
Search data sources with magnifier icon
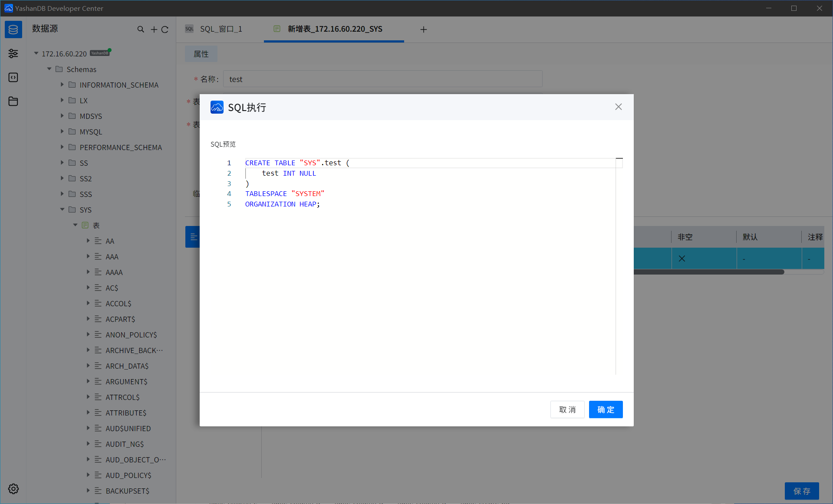(141, 29)
